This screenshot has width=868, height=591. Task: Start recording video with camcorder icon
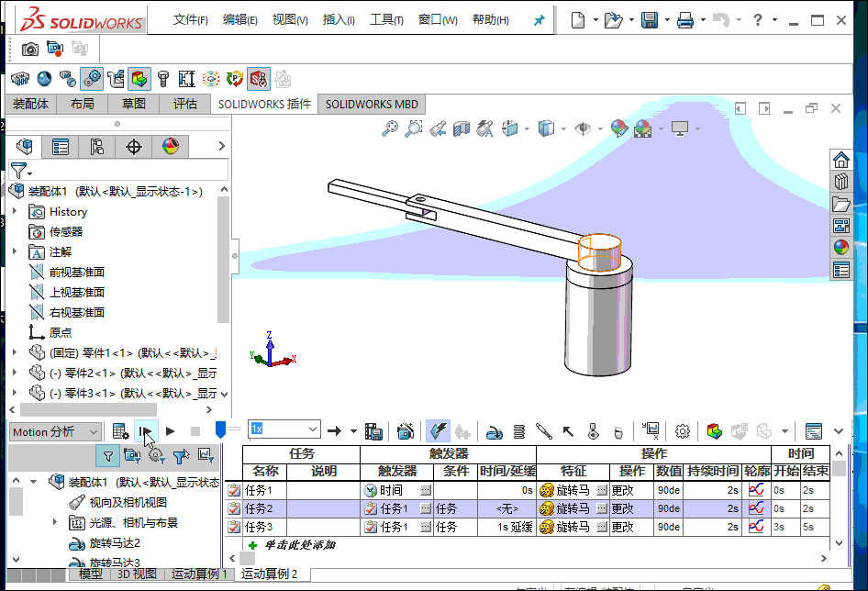(55, 50)
